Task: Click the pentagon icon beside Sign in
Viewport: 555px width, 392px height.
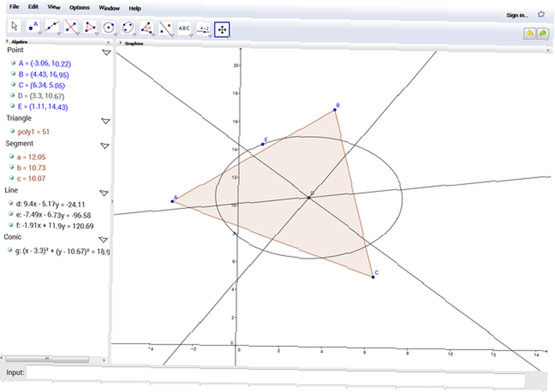Action: coord(541,14)
